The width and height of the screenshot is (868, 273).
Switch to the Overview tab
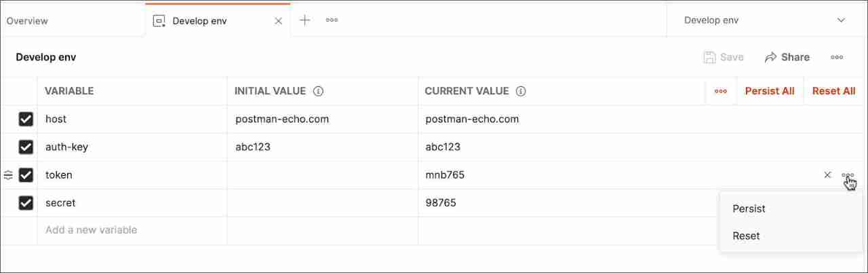27,21
